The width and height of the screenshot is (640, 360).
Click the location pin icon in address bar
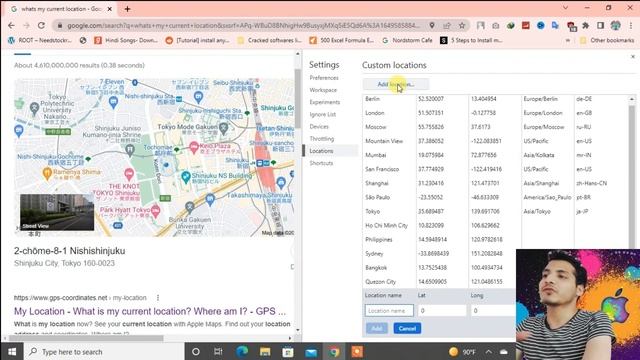tap(432, 25)
